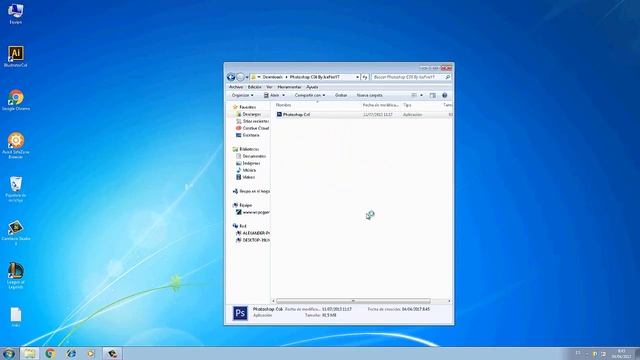Screen dimensions: 640x360
Task: Expand the Abrir dropdown arrow
Action: pos(284,96)
